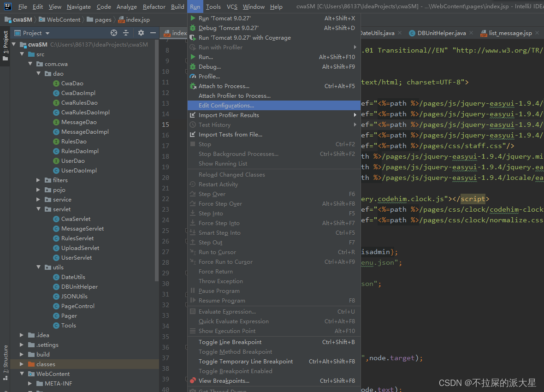This screenshot has height=392, width=544.
Task: Switch to DBUnitHelper.java tab
Action: point(441,33)
